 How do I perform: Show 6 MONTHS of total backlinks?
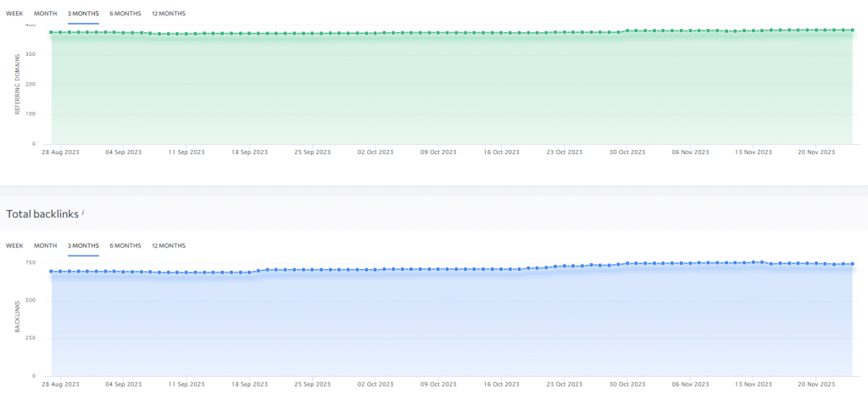point(125,246)
